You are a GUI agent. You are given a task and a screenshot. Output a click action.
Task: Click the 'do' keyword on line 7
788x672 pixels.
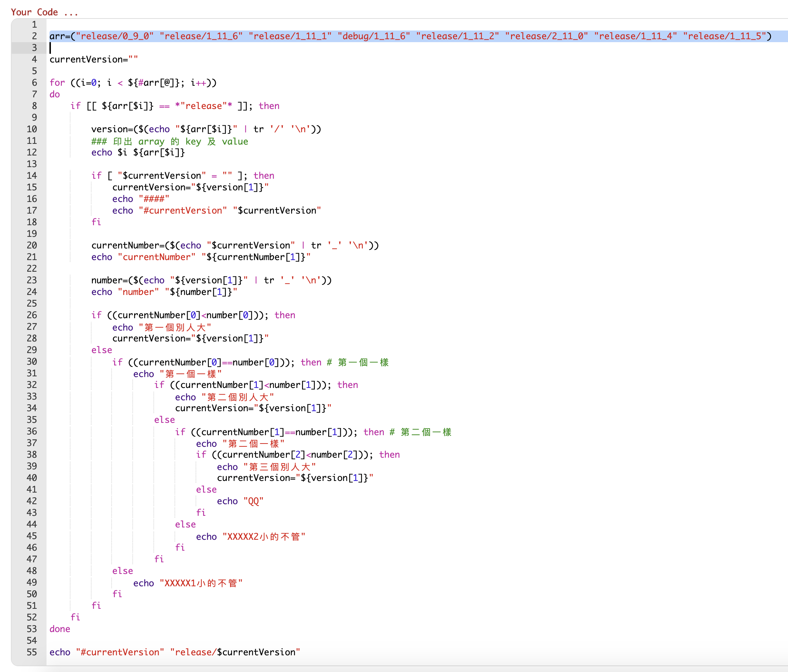55,94
